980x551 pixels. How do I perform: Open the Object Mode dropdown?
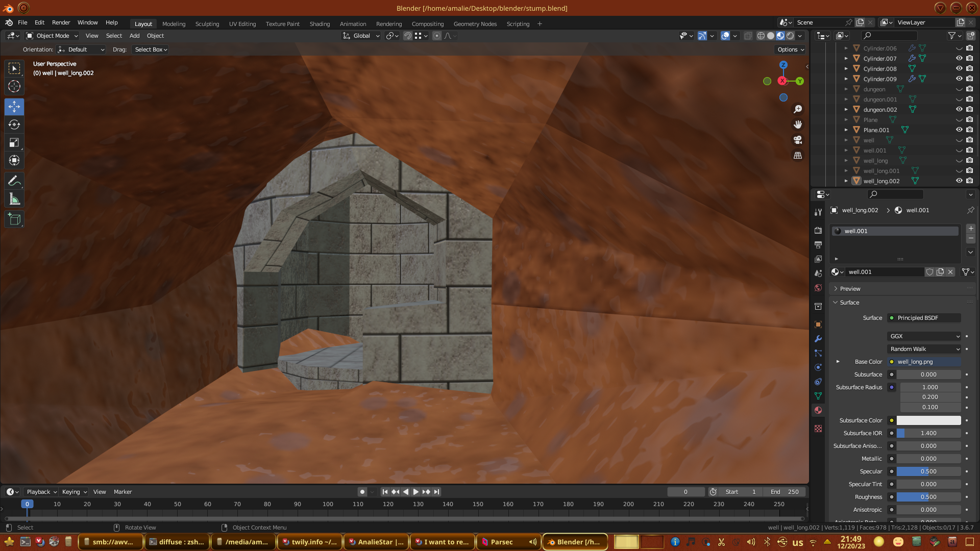pos(52,36)
